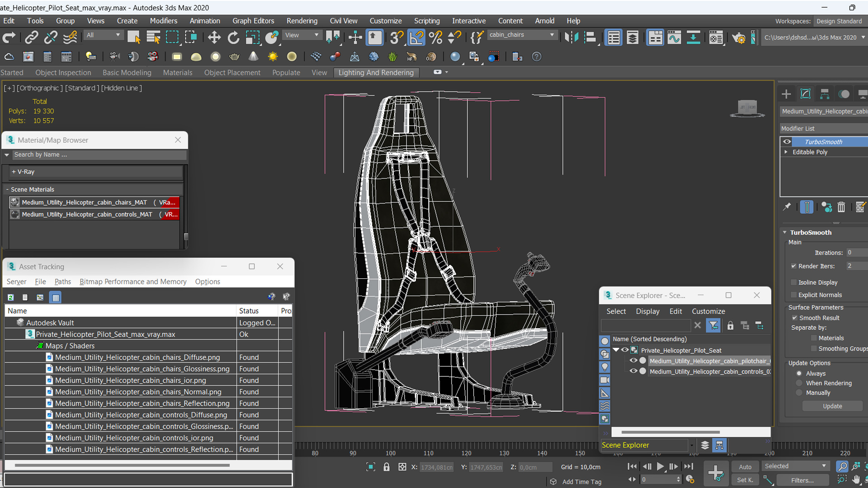The image size is (868, 488).
Task: Switch to Object Inspection ribbon tab
Action: [x=63, y=72]
